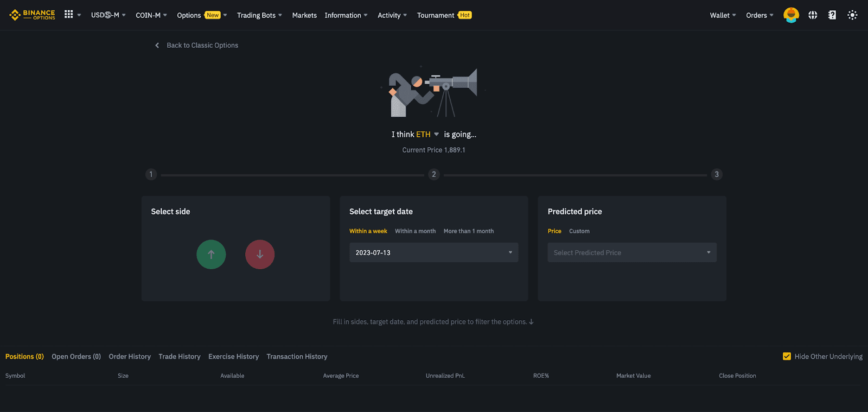
Task: Click the Unrealized PnL column header
Action: click(x=445, y=376)
